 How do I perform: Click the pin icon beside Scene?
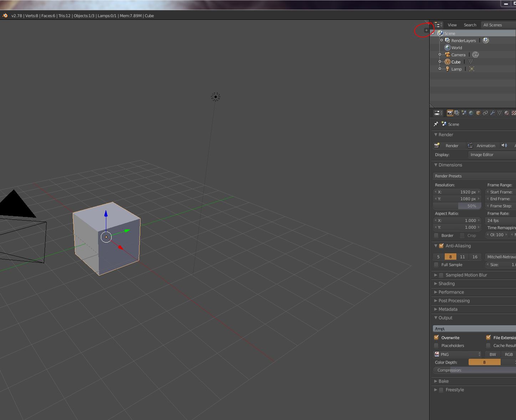[436, 124]
